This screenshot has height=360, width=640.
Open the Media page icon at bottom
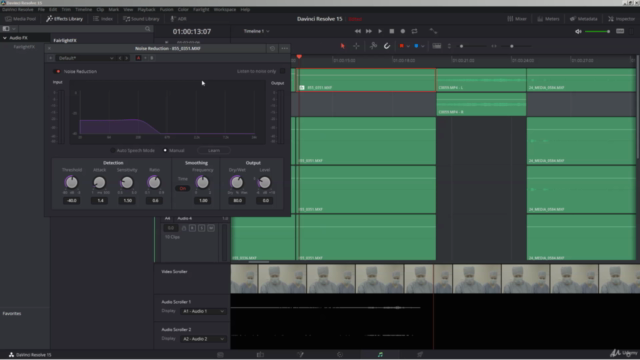point(220,355)
